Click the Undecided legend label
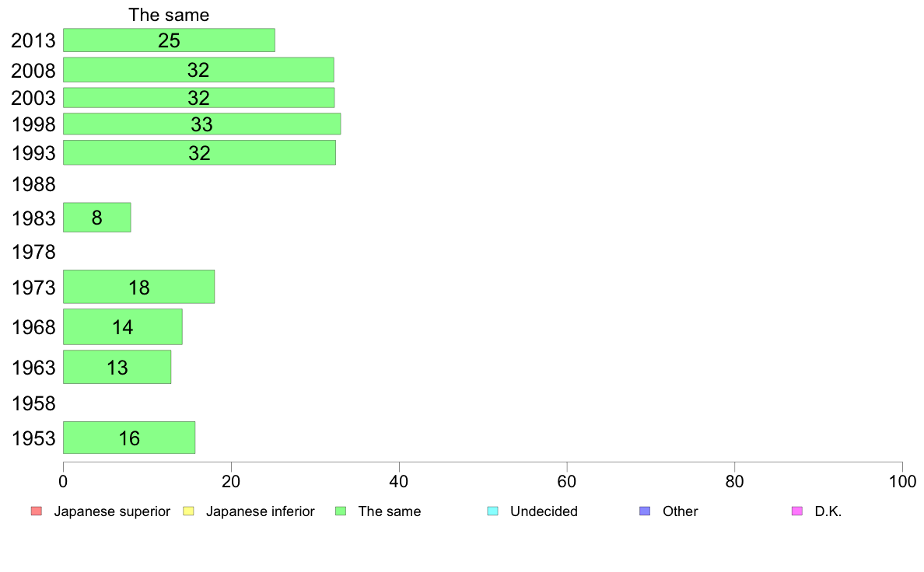 pos(544,511)
